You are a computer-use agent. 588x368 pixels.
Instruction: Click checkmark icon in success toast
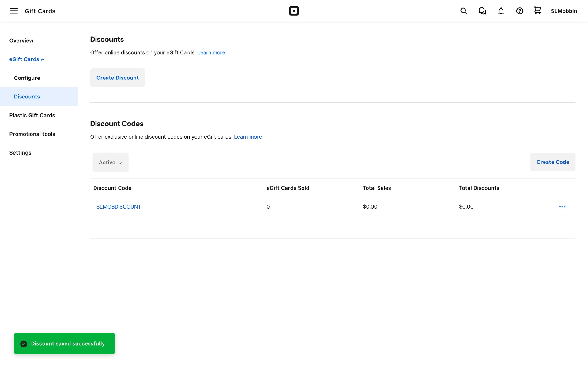[x=24, y=344]
